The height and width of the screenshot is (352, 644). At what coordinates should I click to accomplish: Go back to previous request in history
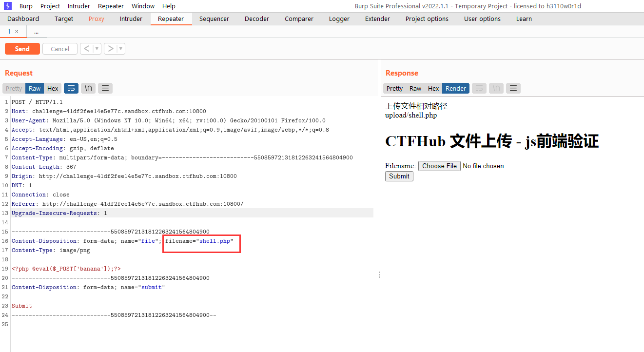86,49
